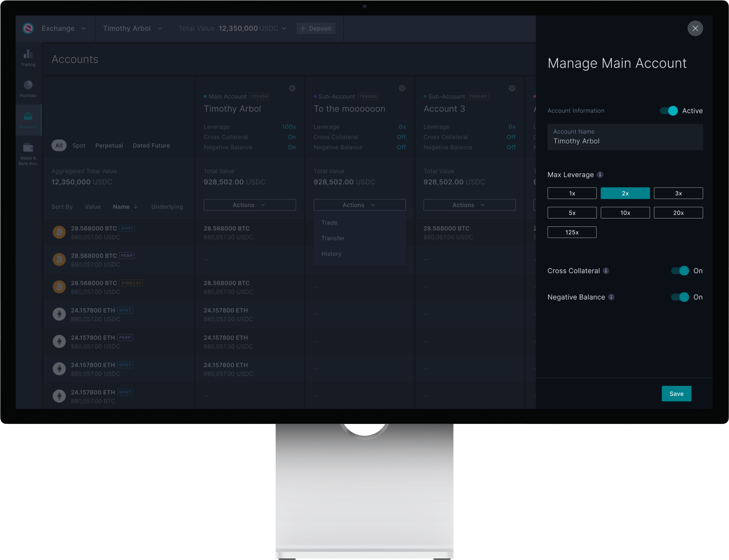
Task: Open the Actions dropdown under Account 3
Action: tap(469, 205)
